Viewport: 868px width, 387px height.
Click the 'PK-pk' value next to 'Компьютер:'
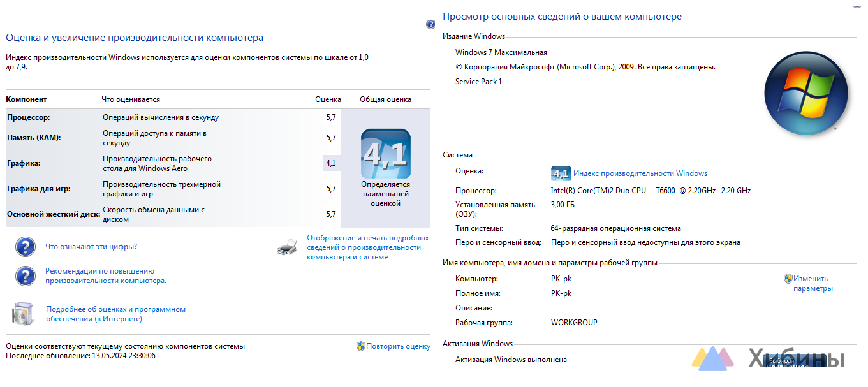tap(561, 279)
